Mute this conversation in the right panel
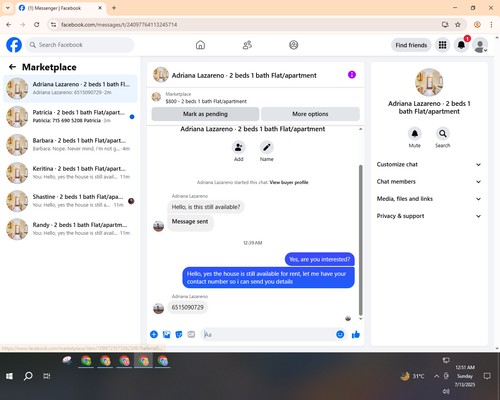Viewport: 500px width, 400px height. pyautogui.click(x=415, y=134)
